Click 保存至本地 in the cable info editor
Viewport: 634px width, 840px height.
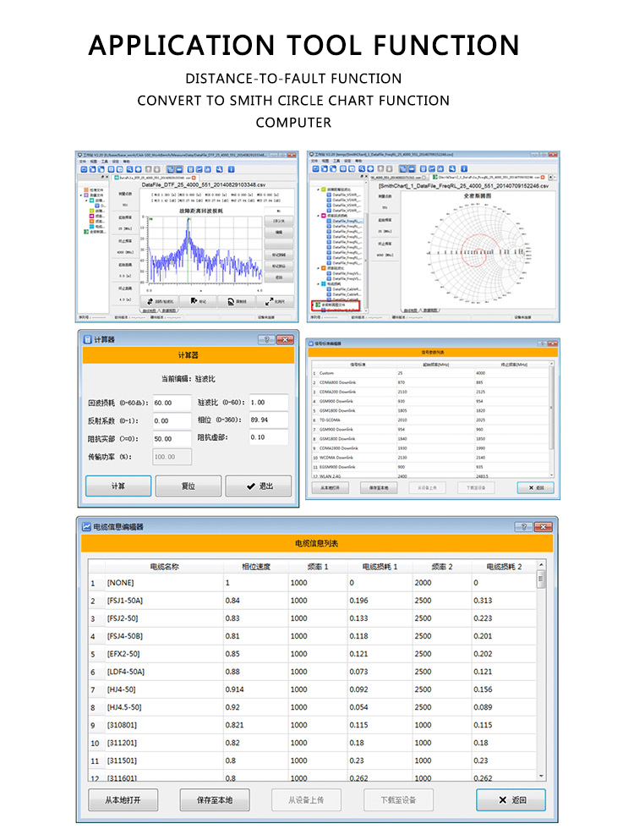click(215, 799)
